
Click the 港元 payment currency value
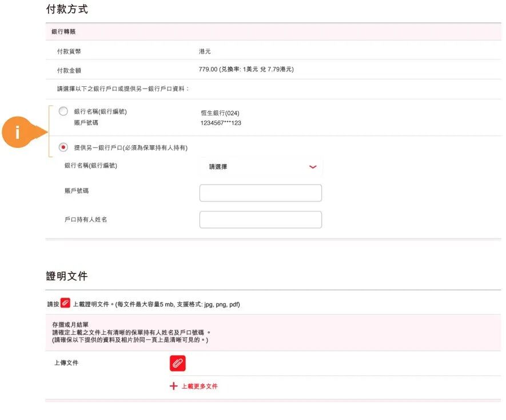[x=205, y=51]
